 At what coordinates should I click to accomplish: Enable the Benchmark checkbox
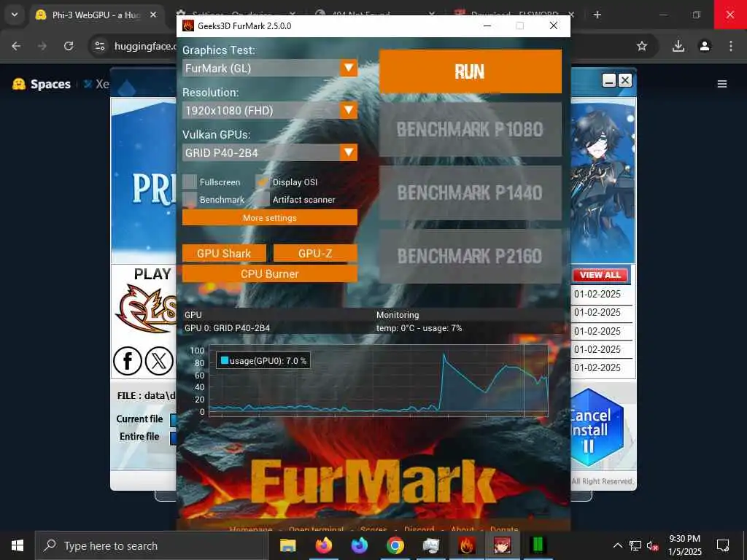coord(190,199)
